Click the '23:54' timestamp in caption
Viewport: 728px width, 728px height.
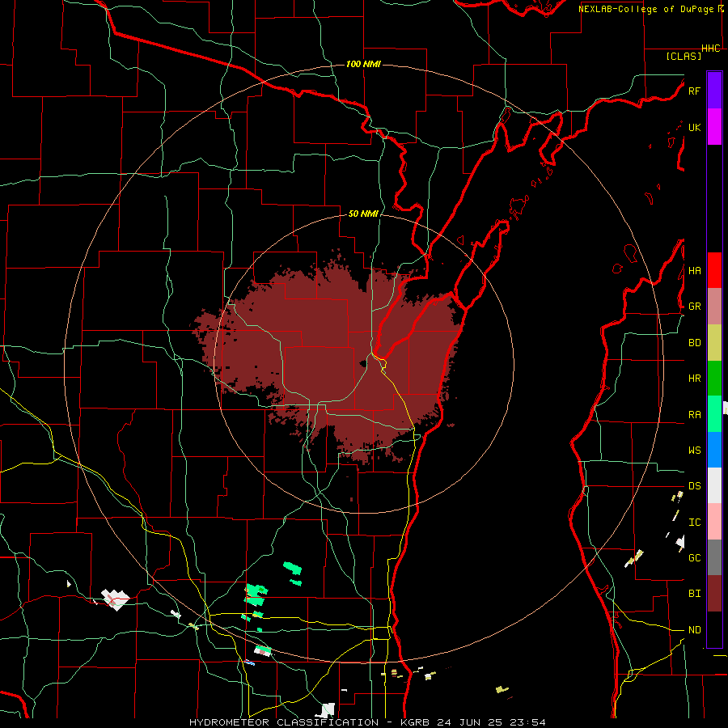point(527,722)
